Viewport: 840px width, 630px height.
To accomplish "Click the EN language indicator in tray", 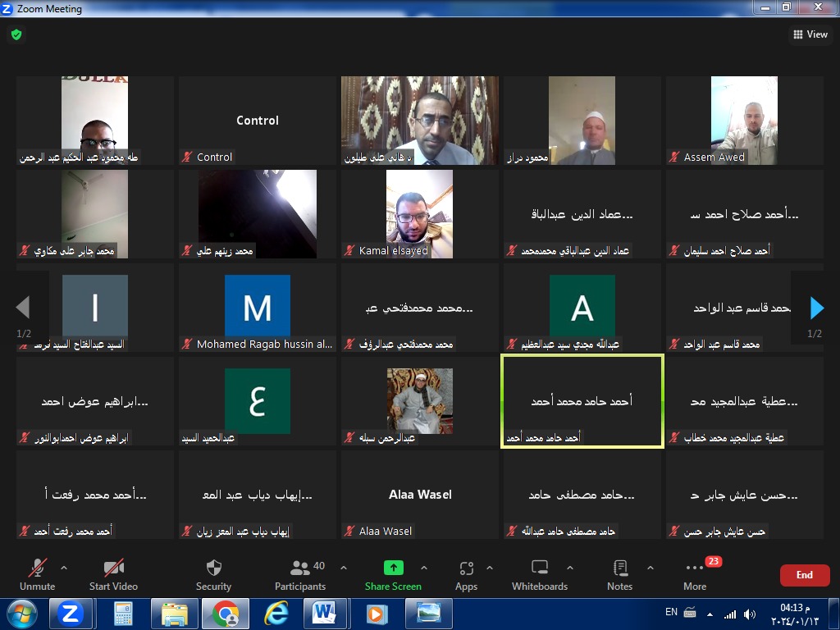I will (671, 613).
